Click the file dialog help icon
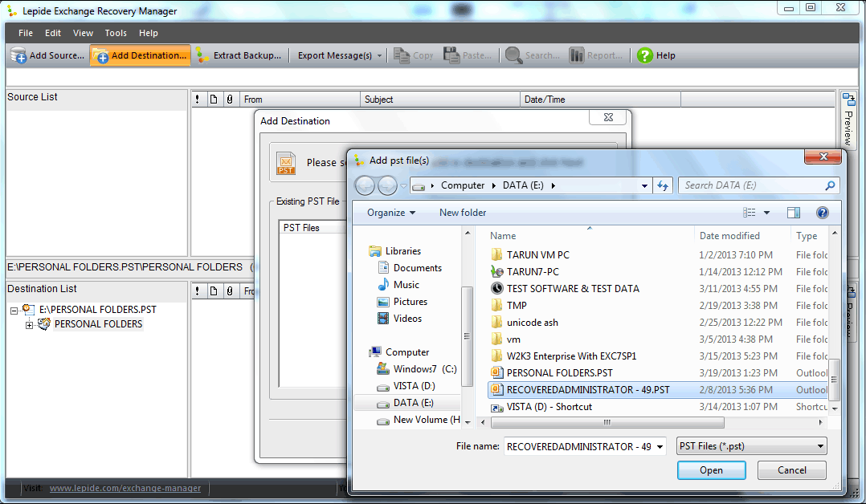This screenshot has height=504, width=866. tap(823, 213)
